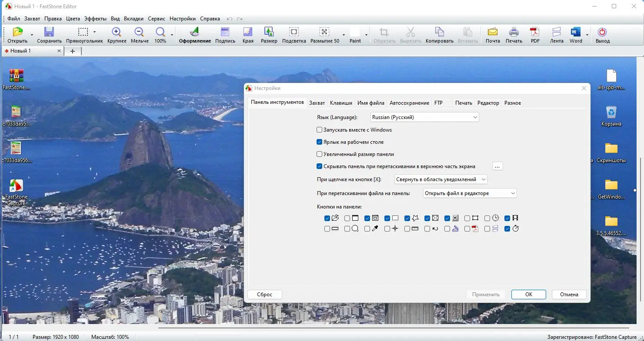Uncheck Ярлык на рабочем столе option
644x341 pixels.
(x=320, y=142)
